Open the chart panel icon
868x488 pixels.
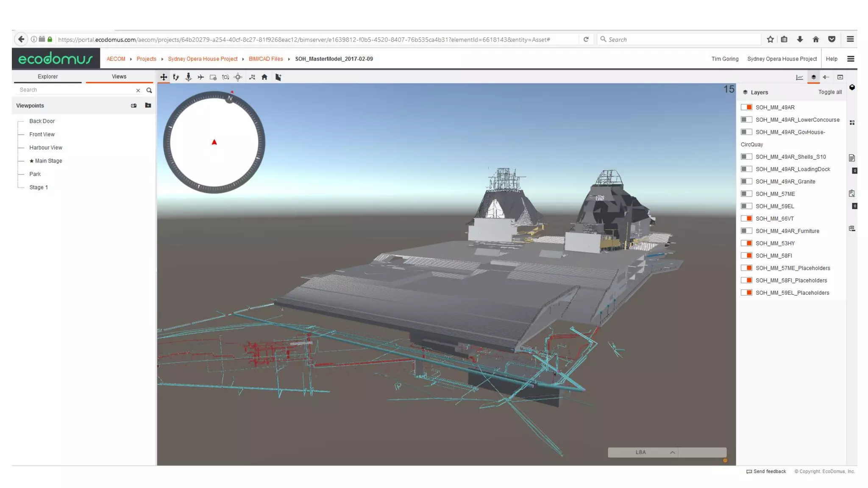click(x=799, y=77)
